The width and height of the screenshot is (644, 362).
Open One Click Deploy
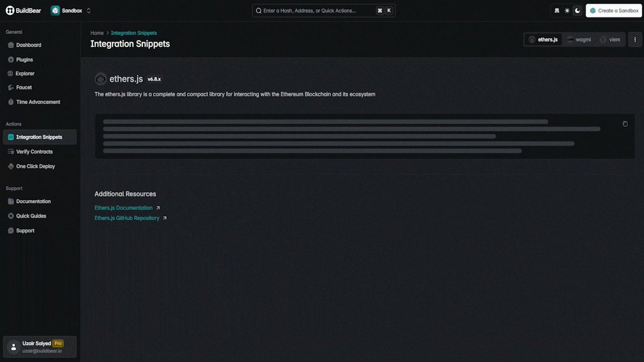(x=40, y=166)
